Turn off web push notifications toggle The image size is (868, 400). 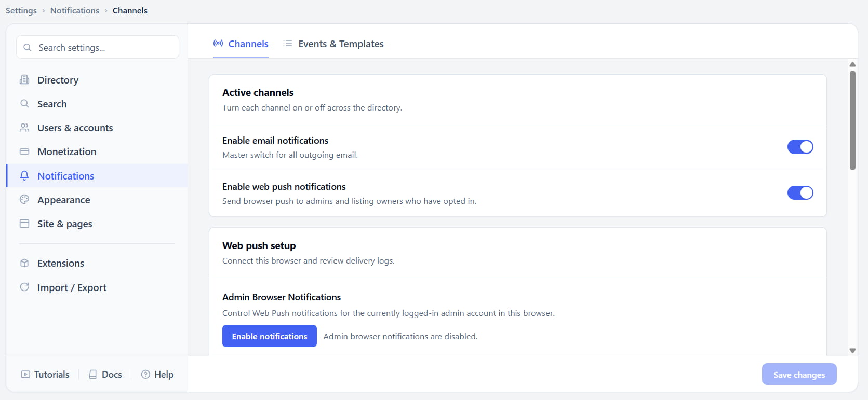[800, 192]
